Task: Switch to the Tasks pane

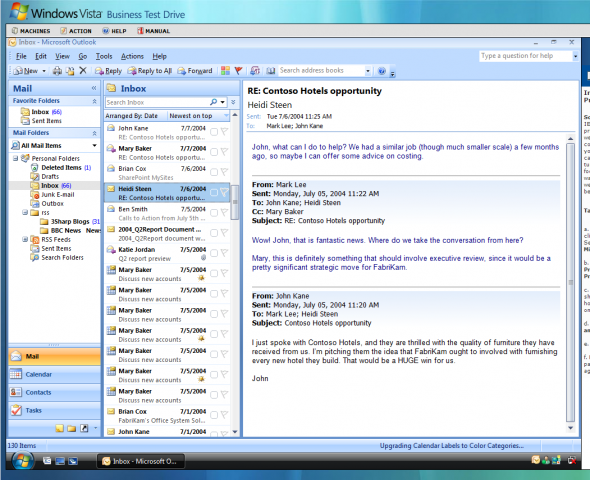Action: (55, 410)
